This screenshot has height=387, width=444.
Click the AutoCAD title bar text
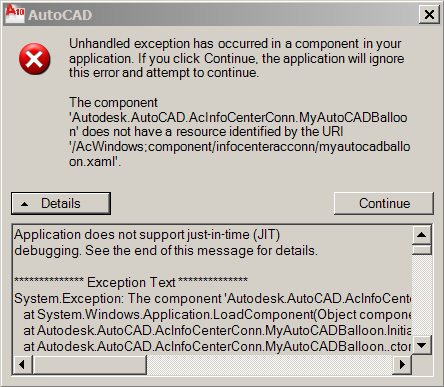(60, 15)
